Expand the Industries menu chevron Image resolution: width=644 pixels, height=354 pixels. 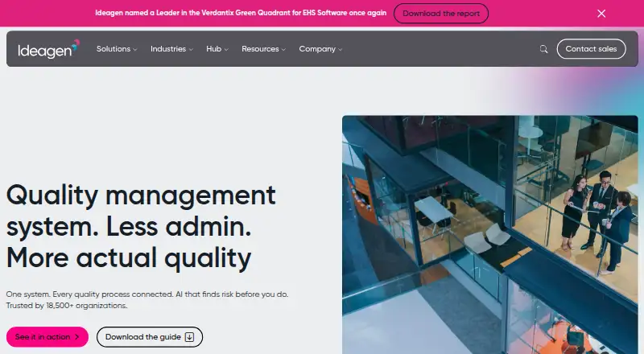click(191, 50)
